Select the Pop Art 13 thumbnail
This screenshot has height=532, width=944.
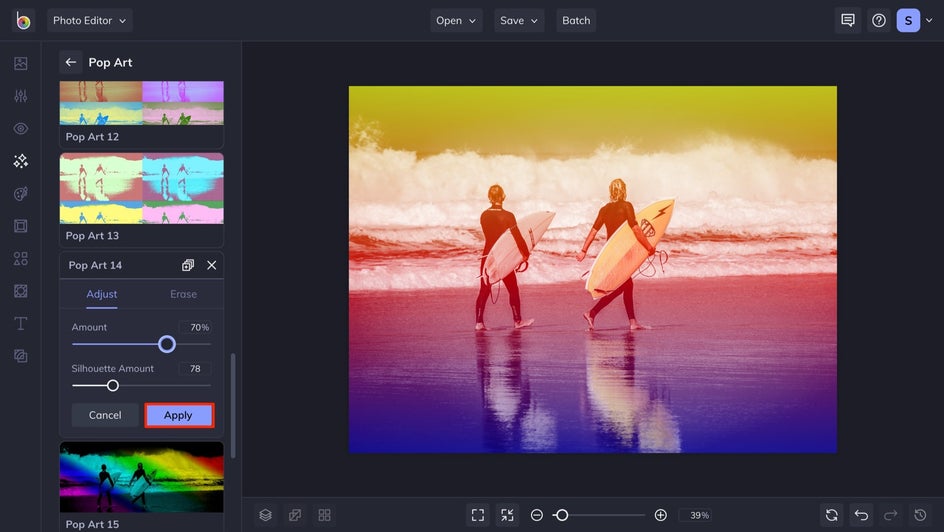pyautogui.click(x=141, y=188)
